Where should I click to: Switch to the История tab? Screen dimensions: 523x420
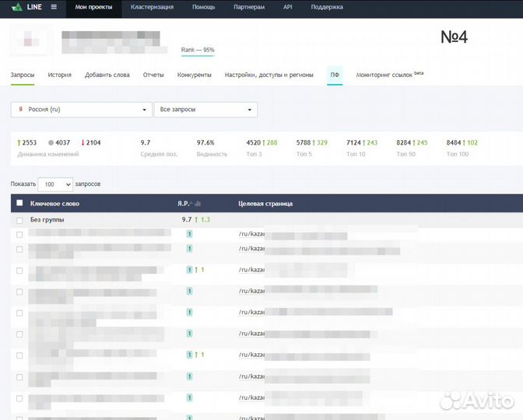(59, 75)
